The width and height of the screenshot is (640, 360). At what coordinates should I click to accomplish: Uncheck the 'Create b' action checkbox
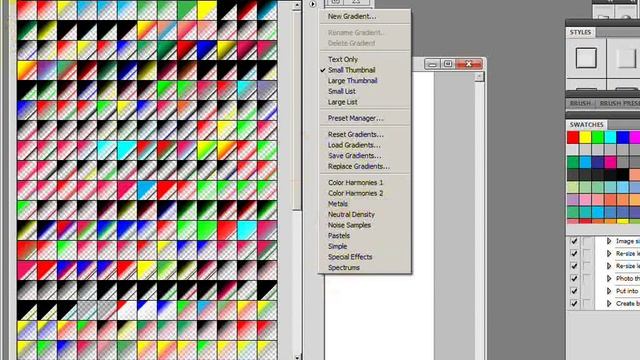click(x=574, y=303)
